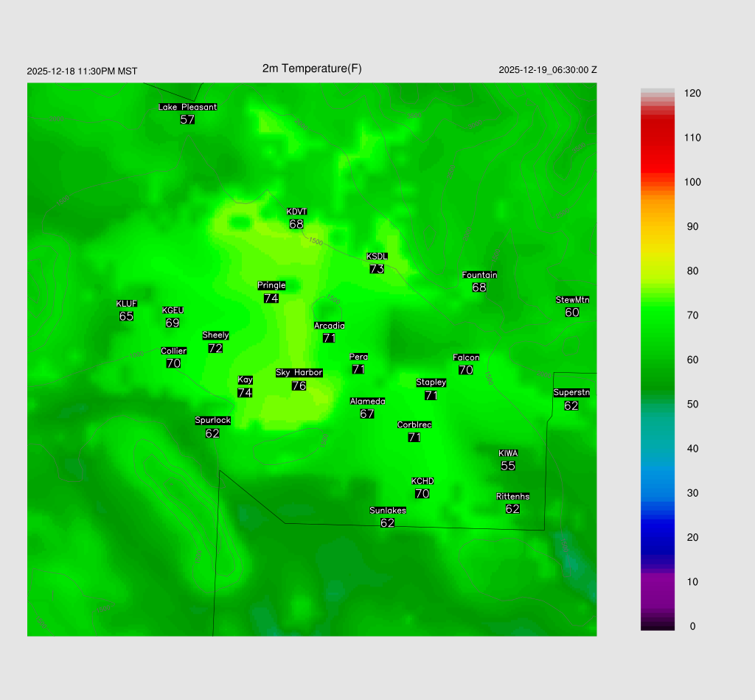Pick the red region of the colorbar near 110
Screen dimensions: 755x700
[658, 138]
